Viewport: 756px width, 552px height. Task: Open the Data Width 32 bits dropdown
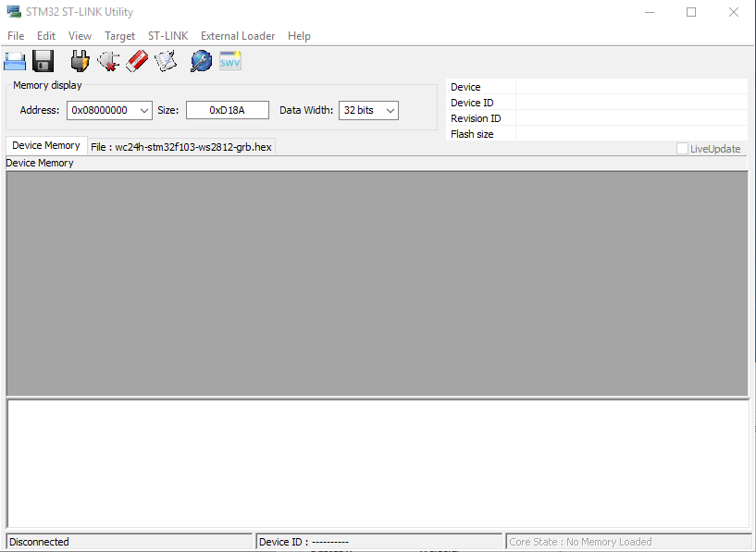[368, 110]
